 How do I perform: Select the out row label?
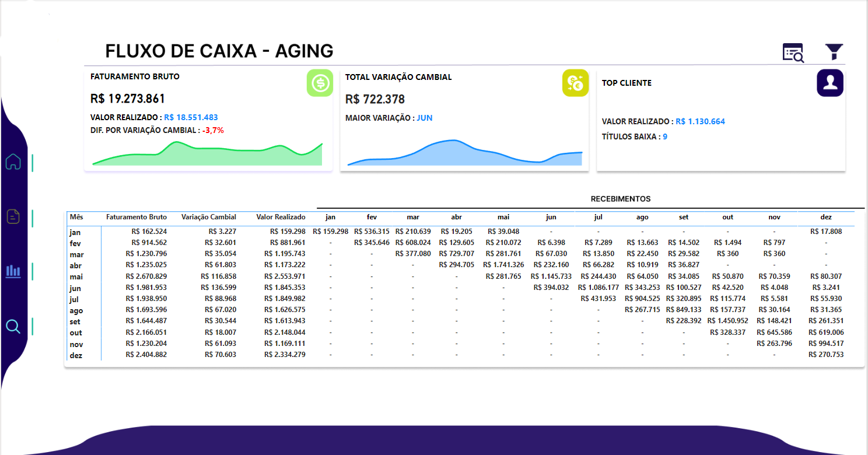[75, 333]
